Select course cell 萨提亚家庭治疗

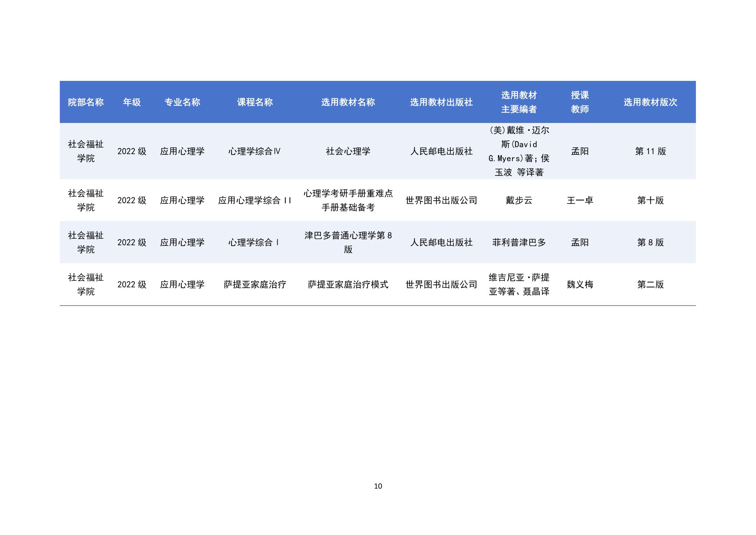click(255, 284)
